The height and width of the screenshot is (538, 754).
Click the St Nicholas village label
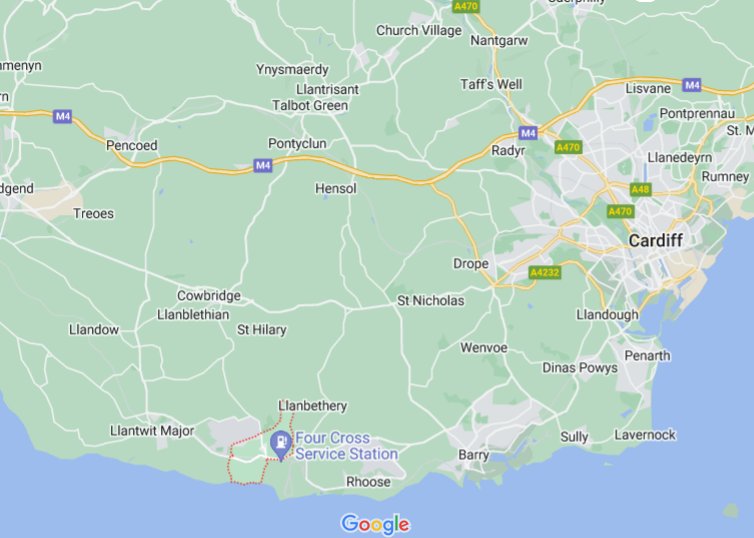[430, 301]
